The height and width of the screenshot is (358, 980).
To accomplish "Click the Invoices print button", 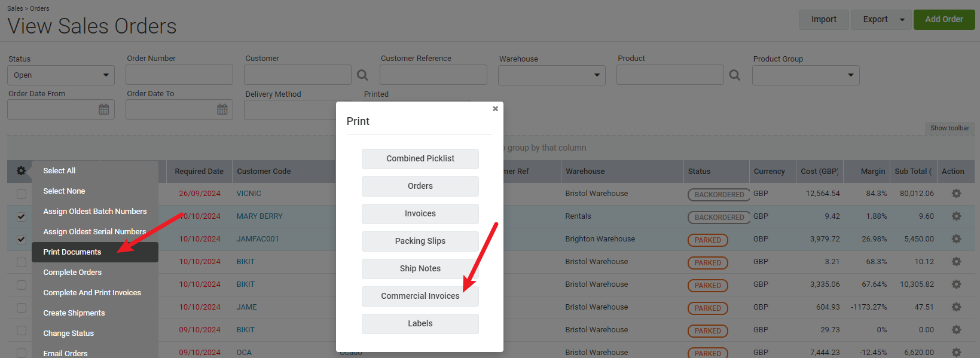I will point(420,214).
